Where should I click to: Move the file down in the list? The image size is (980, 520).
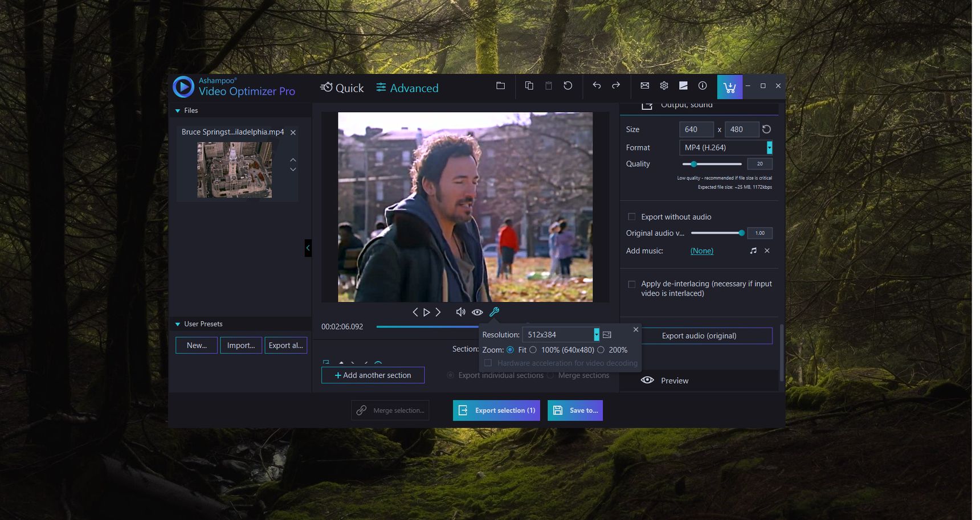pos(293,169)
